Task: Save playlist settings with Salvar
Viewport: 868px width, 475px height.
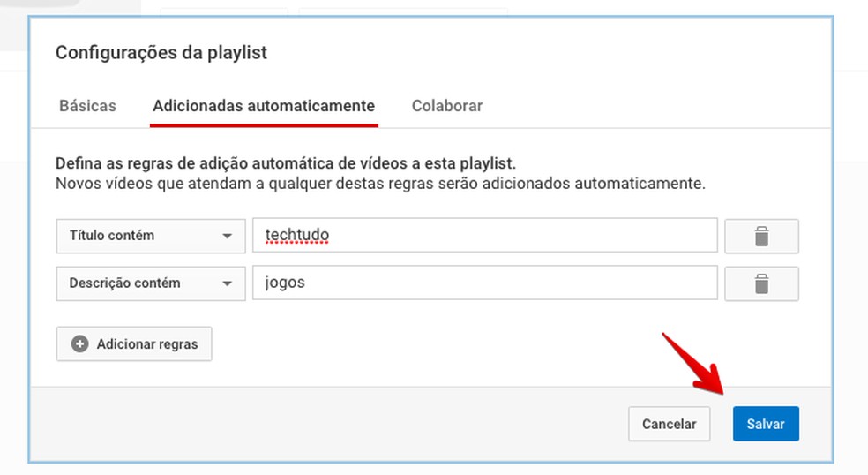Action: click(766, 424)
